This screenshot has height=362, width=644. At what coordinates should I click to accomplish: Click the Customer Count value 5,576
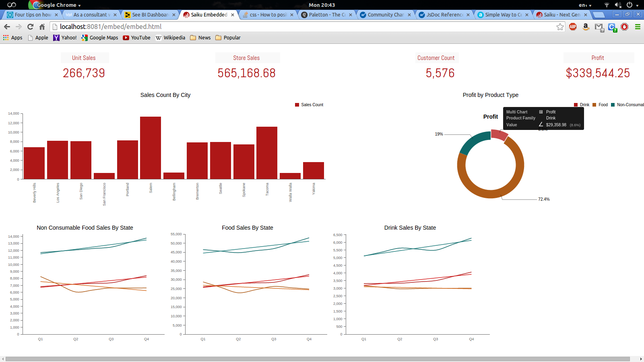coord(440,73)
